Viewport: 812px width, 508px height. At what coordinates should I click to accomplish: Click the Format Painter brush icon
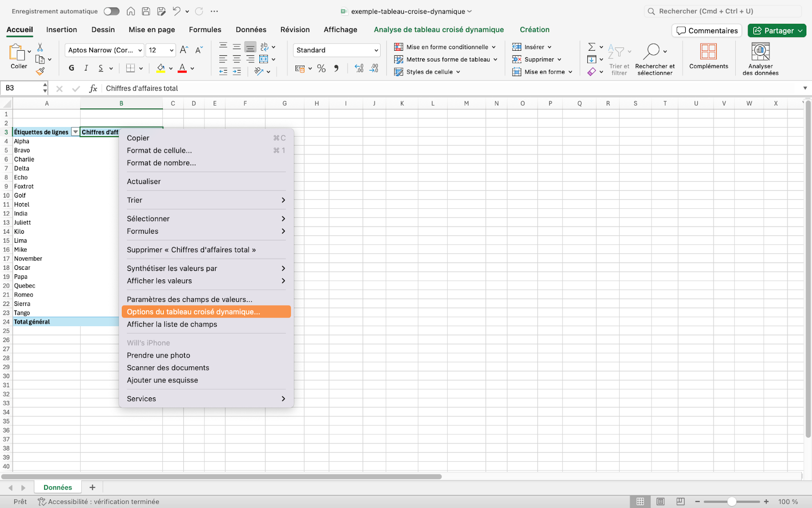40,72
